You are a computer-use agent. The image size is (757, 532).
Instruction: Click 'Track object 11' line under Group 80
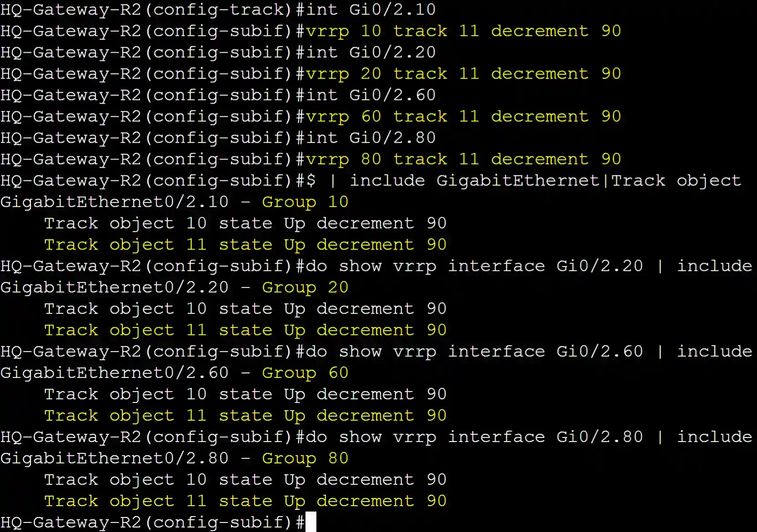point(246,501)
